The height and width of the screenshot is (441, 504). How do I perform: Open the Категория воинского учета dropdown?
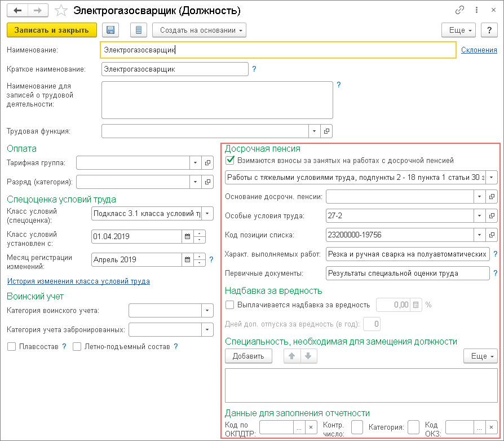[x=208, y=311]
